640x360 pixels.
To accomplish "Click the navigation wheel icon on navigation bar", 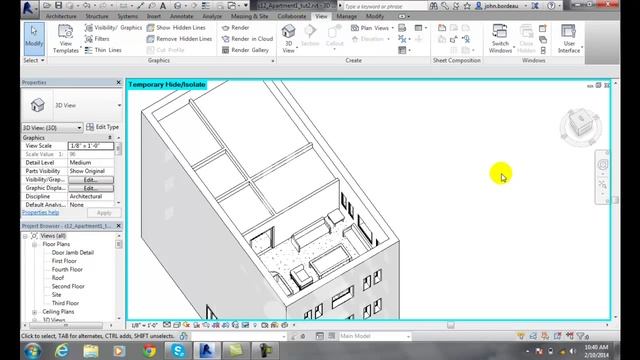I will [x=603, y=164].
